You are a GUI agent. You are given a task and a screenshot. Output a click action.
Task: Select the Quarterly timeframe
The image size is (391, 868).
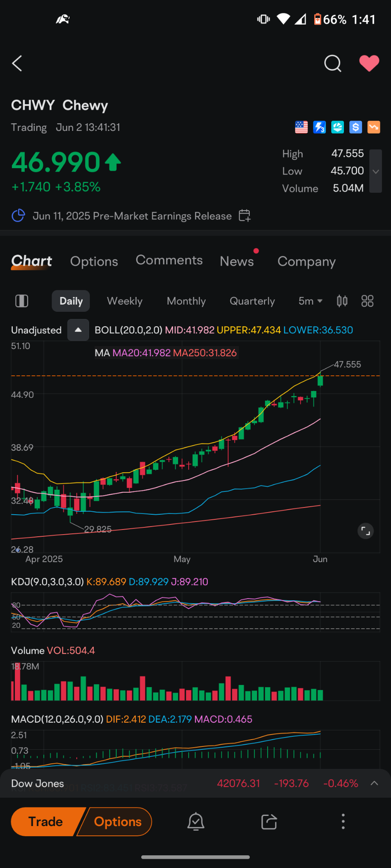(x=252, y=301)
